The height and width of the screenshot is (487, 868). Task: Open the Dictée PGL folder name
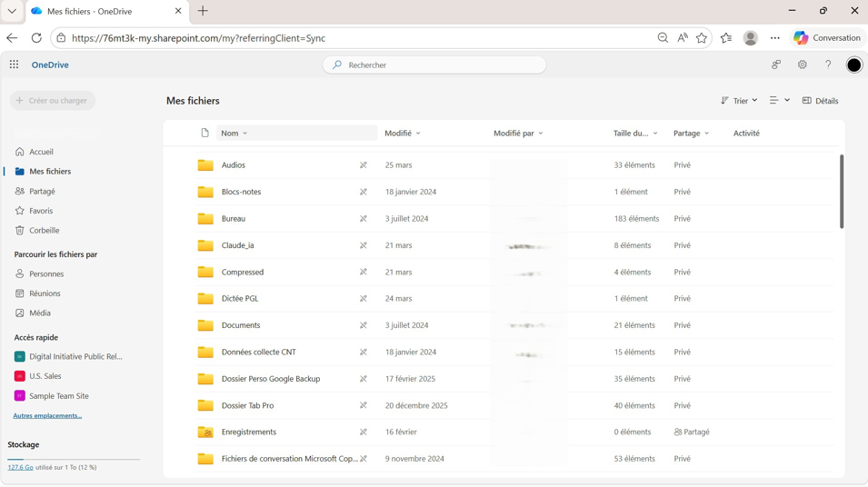(x=240, y=299)
